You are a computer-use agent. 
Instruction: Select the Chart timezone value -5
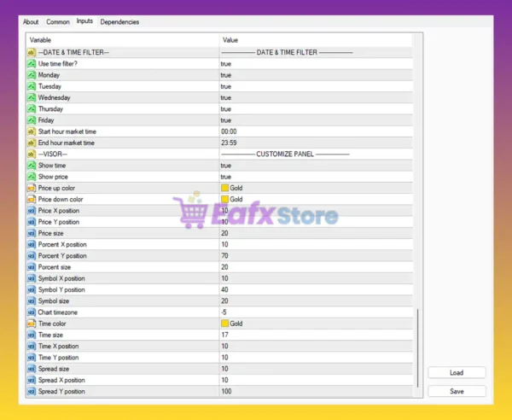point(224,312)
